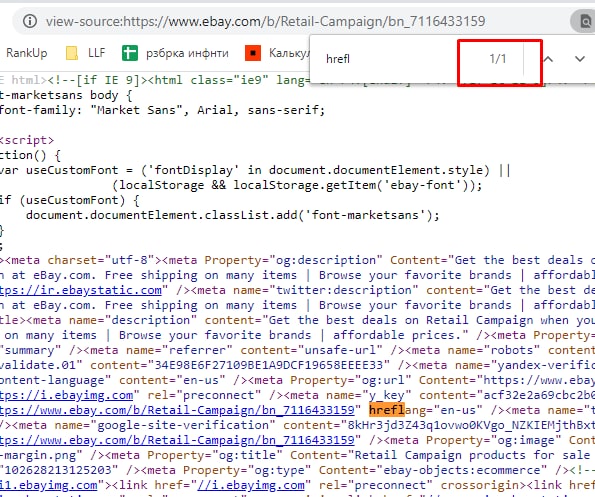The width and height of the screenshot is (595, 497).
Task: Open the рзбрка инфнти bookmark
Action: 187,53
